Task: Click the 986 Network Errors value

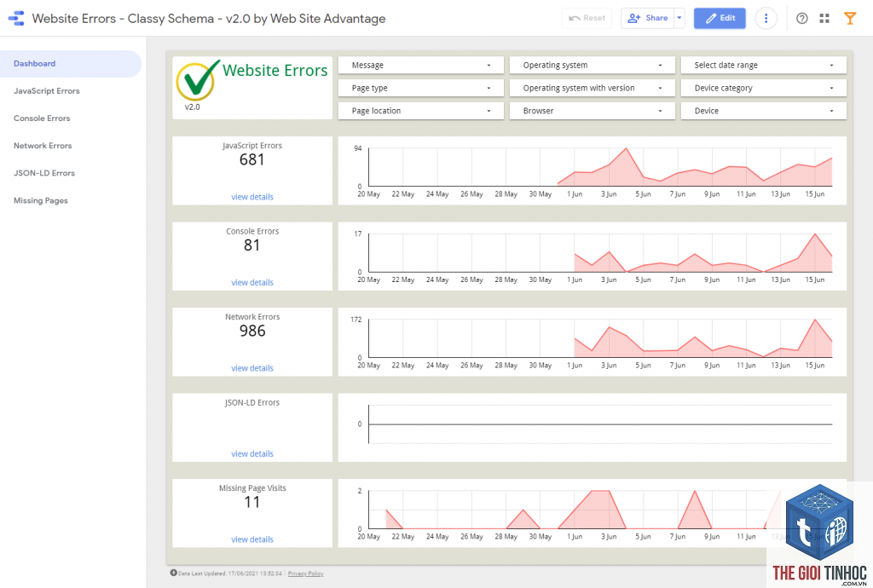Action: click(252, 331)
